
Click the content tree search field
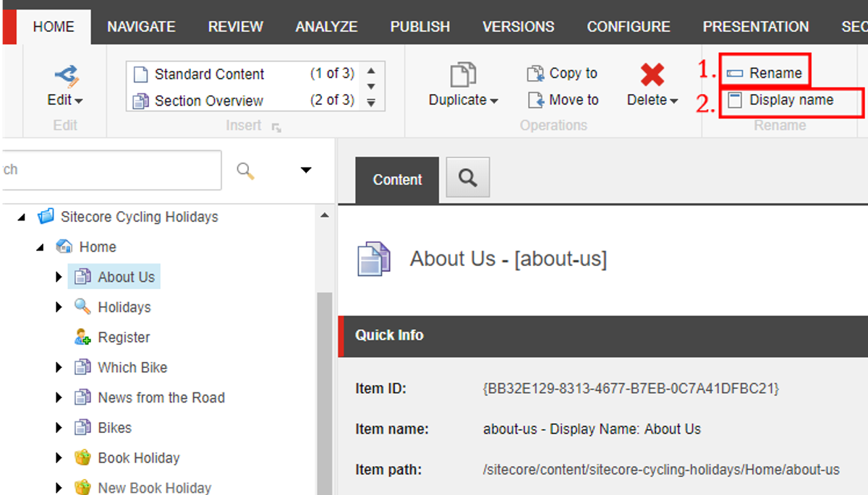pos(111,170)
